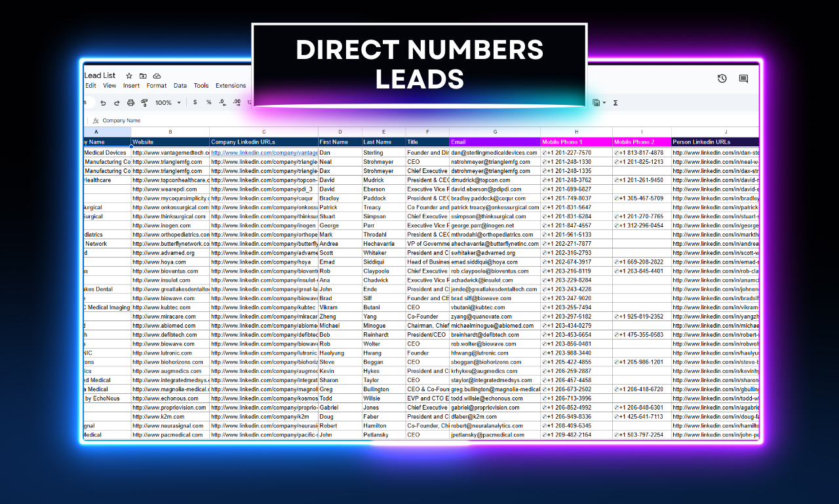This screenshot has height=504, width=839.
Task: Click the Company Linkedin URLs header cell
Action: [263, 142]
